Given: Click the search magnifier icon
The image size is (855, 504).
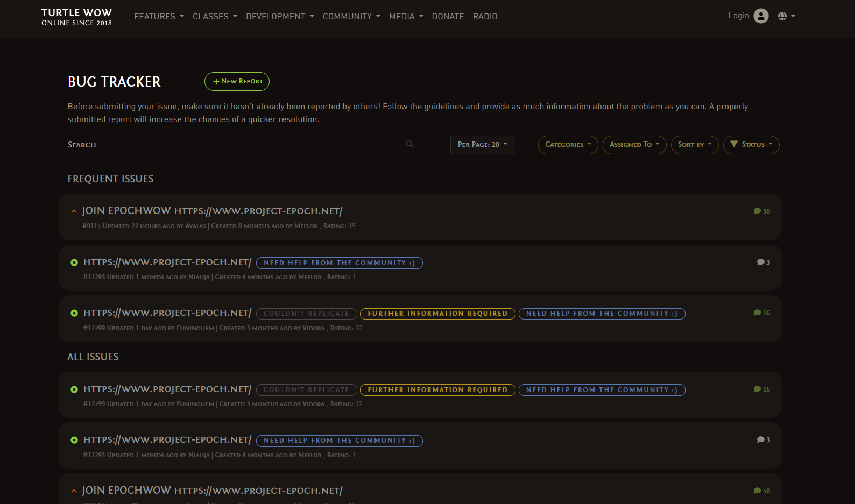Looking at the screenshot, I should point(409,144).
